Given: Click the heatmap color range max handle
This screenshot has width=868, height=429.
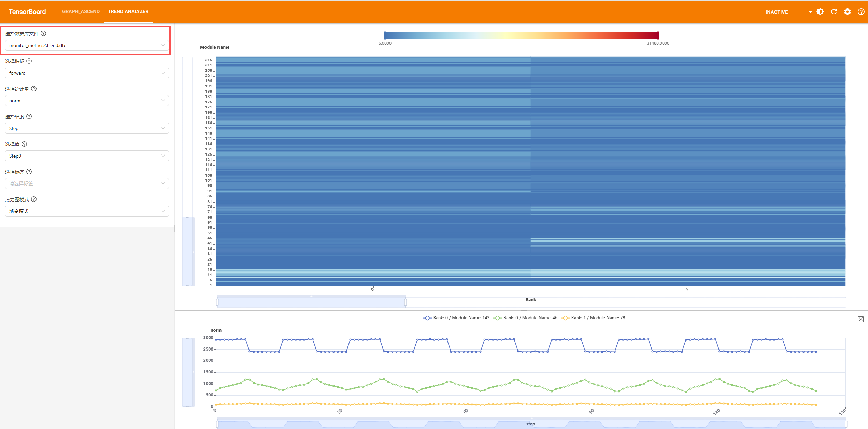Looking at the screenshot, I should [x=658, y=35].
